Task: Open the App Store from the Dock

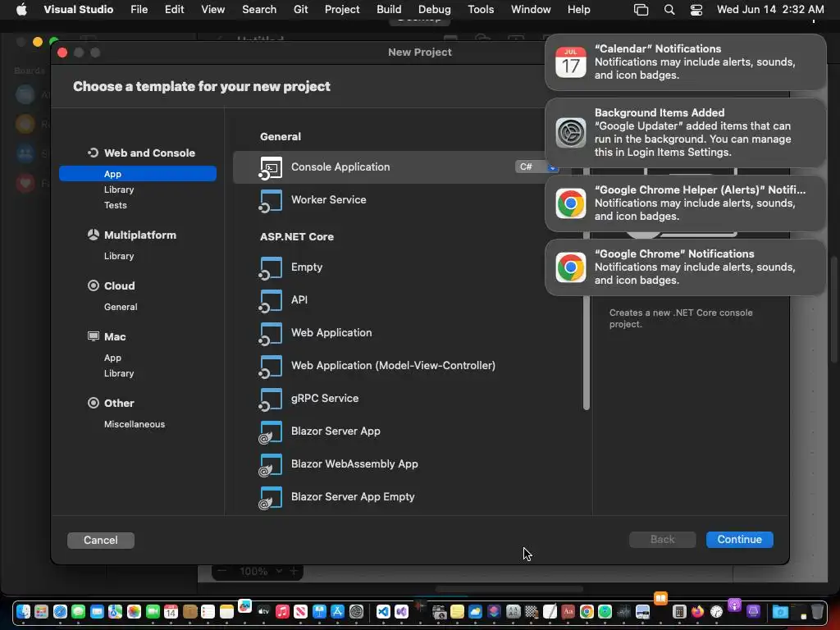Action: 337,611
